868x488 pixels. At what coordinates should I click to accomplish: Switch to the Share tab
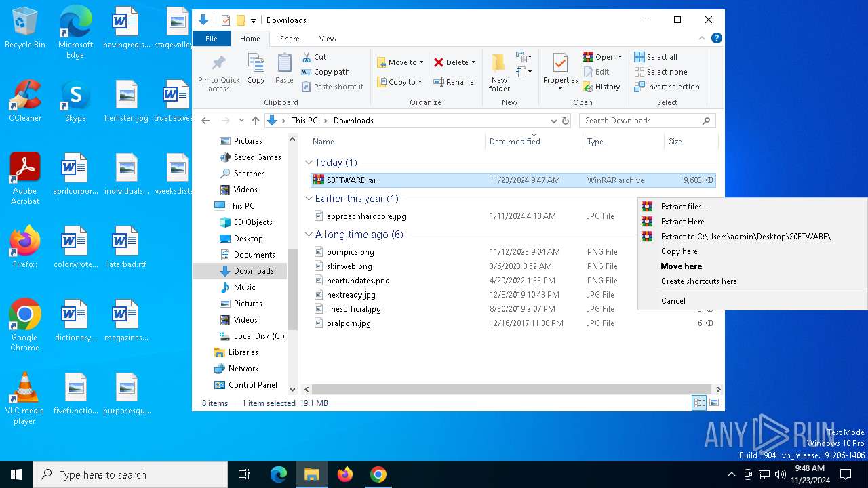[290, 39]
